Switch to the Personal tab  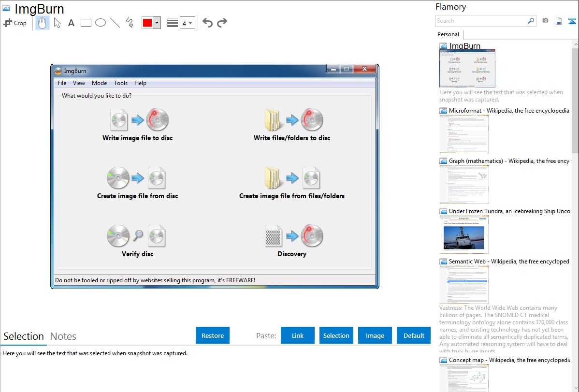(x=449, y=34)
